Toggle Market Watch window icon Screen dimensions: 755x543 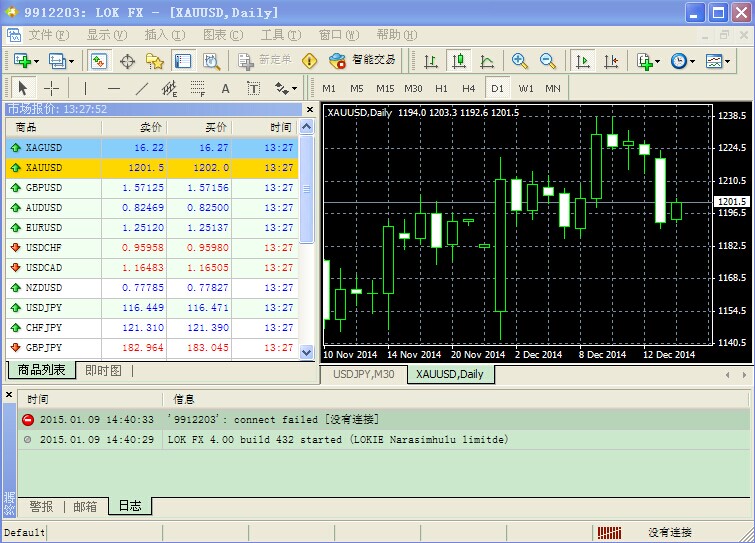pos(99,61)
